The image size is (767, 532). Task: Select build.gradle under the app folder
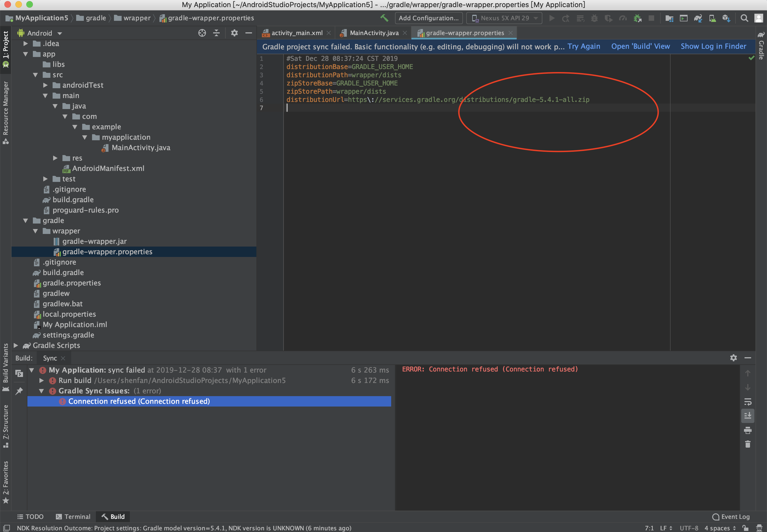(73, 200)
